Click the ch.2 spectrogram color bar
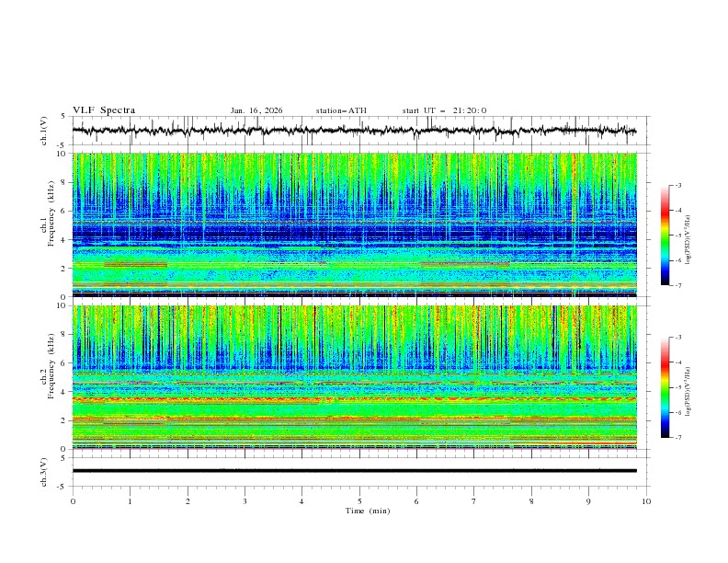This screenshot has width=728, height=563. tap(665, 387)
